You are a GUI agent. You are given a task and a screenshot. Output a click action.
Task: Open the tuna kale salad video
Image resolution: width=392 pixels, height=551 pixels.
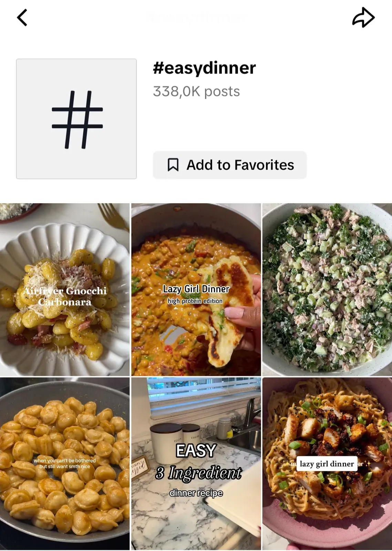coord(327,289)
